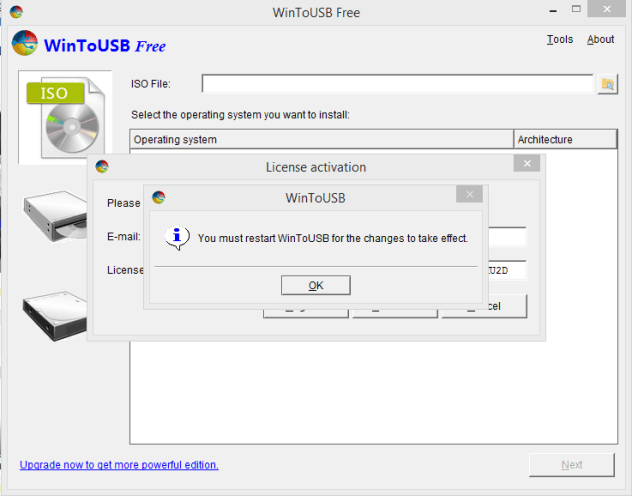The image size is (632, 496).
Task: Click the Next button
Action: pyautogui.click(x=572, y=465)
